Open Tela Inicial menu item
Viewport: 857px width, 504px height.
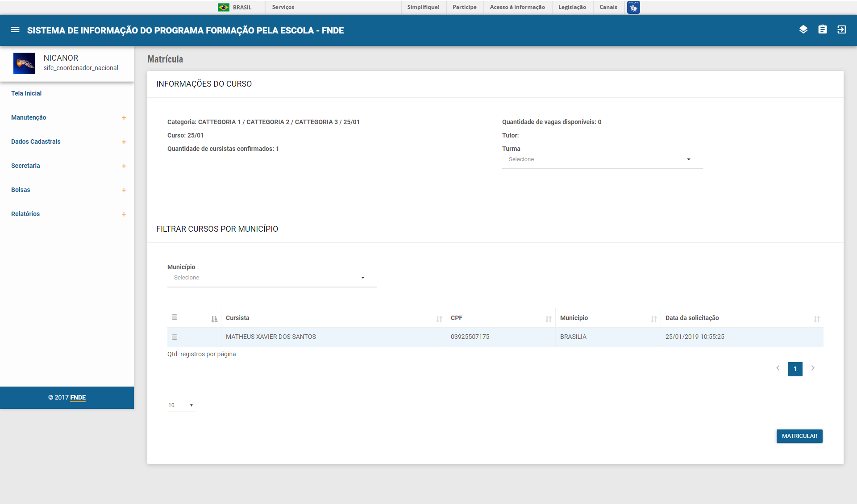pyautogui.click(x=26, y=93)
